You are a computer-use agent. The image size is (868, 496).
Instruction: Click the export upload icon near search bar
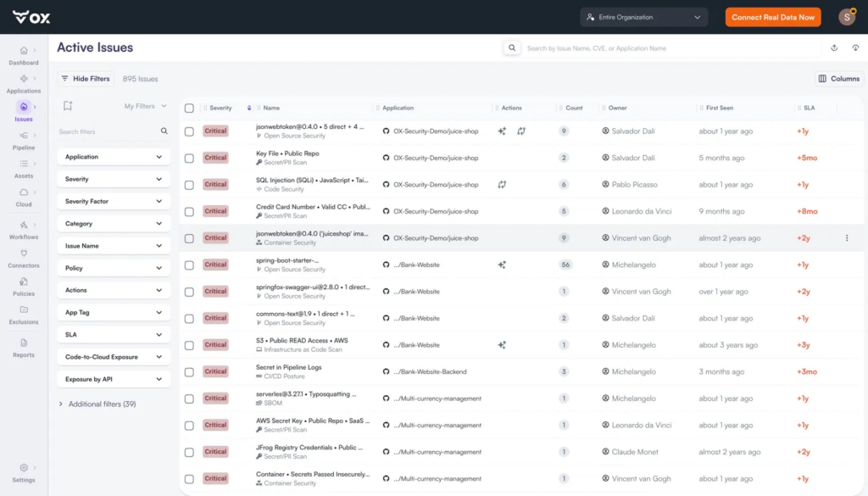click(x=834, y=48)
